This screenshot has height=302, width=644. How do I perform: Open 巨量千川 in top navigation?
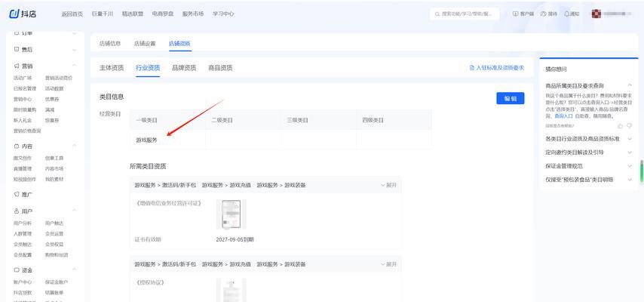tap(103, 14)
